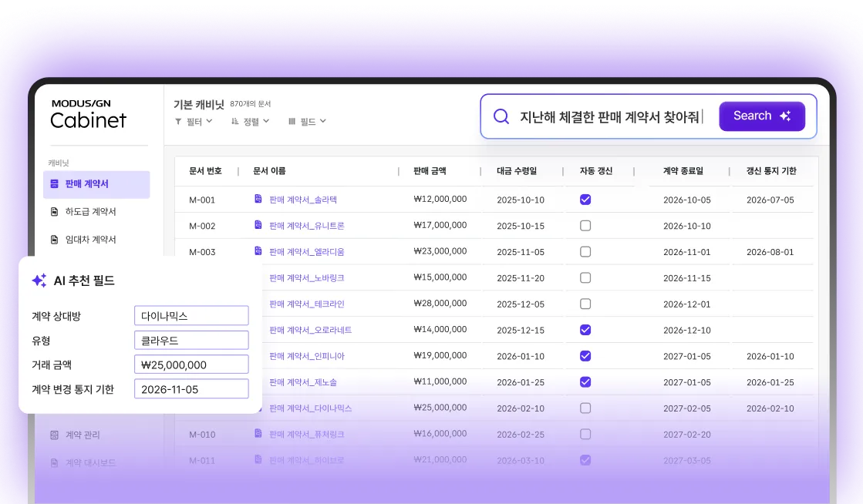
Task: Enable 자동 갱신 for M-002 유니트론
Action: [585, 225]
